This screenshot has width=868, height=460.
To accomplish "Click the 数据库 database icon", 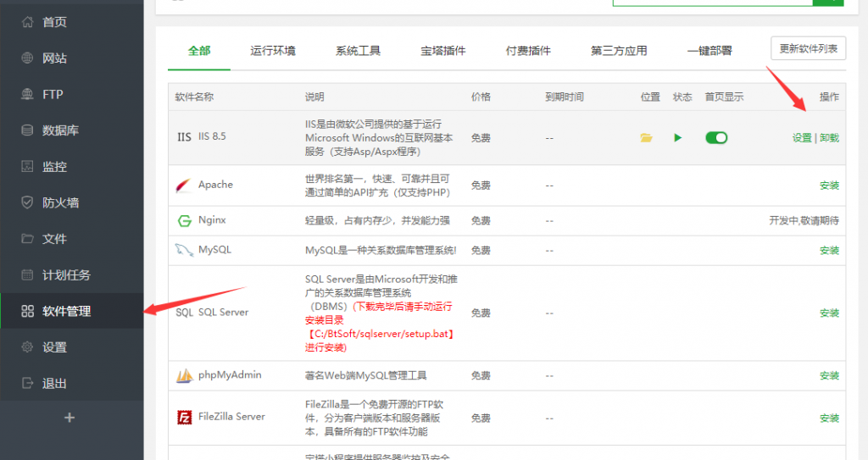I will tap(27, 130).
